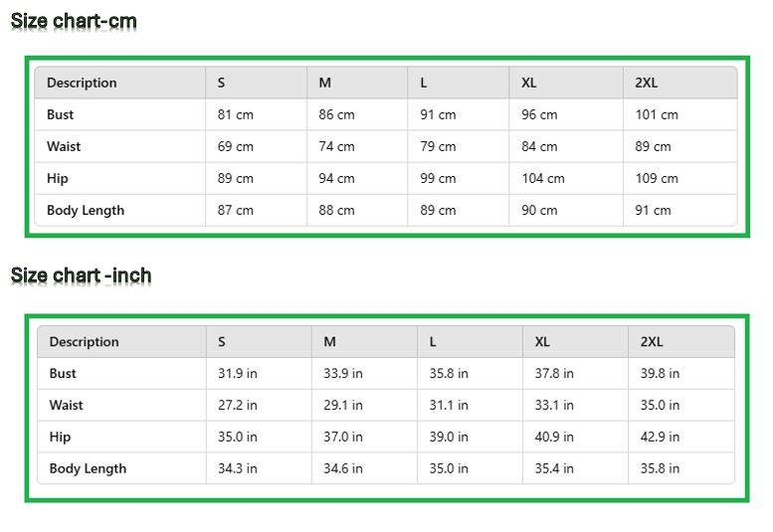
Task: Click the '88 cm' body length cell
Action: 336,210
